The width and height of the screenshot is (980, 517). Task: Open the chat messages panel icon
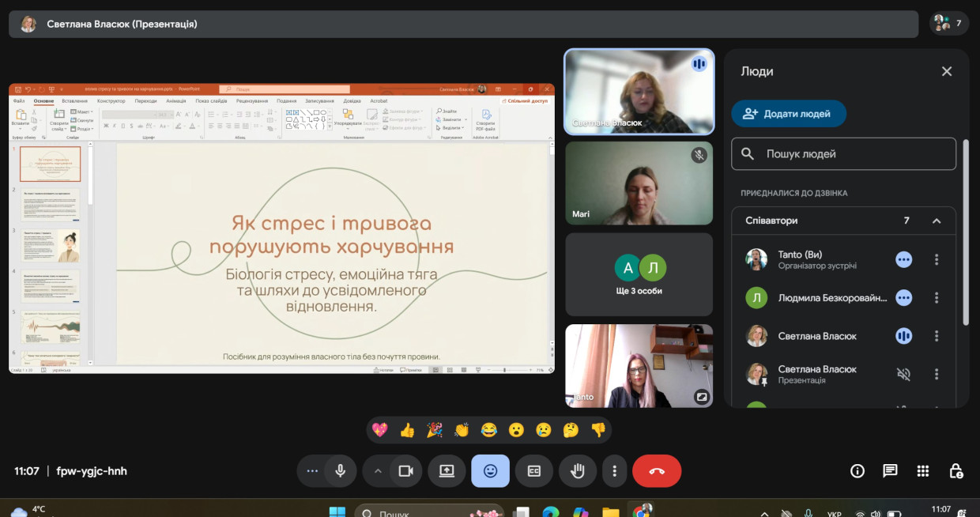pyautogui.click(x=890, y=471)
